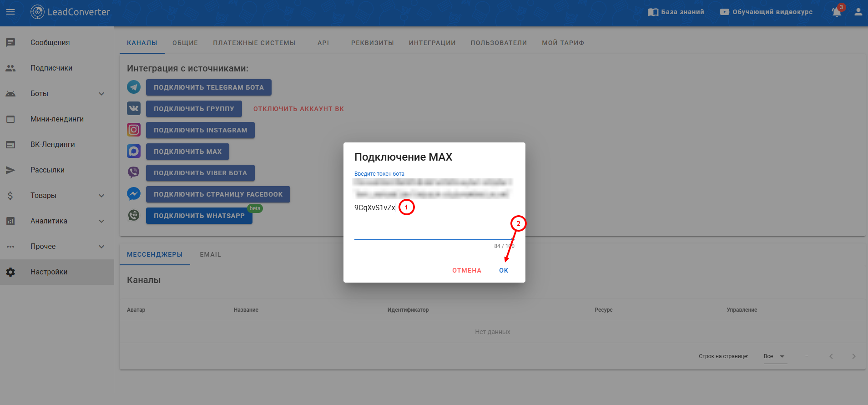Screen dimensions: 868x405
Task: Open the hamburger menu in the header
Action: tap(10, 12)
